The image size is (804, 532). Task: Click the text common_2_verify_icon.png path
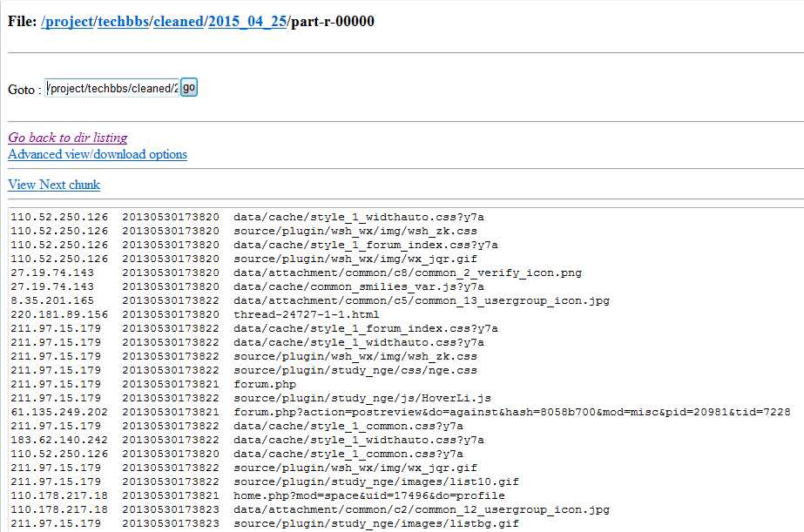coord(408,273)
